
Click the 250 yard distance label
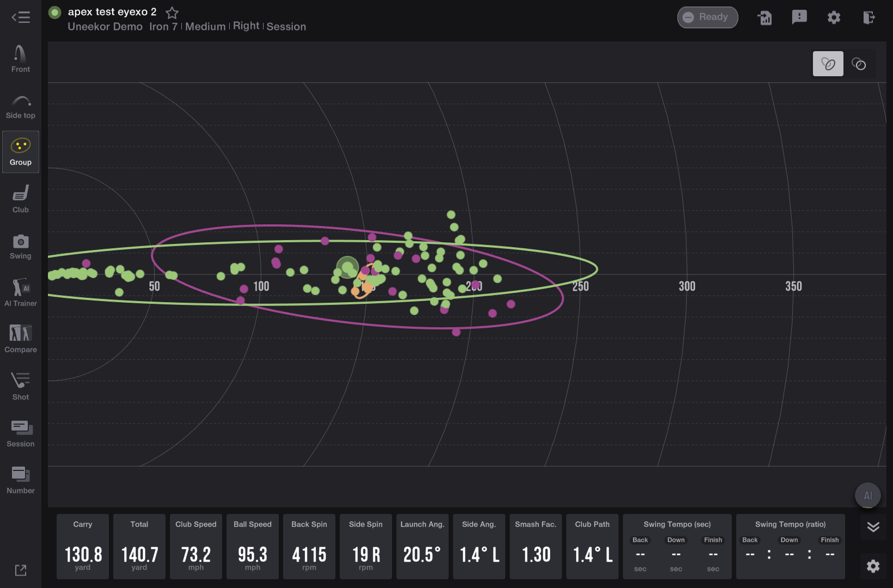[x=580, y=286]
